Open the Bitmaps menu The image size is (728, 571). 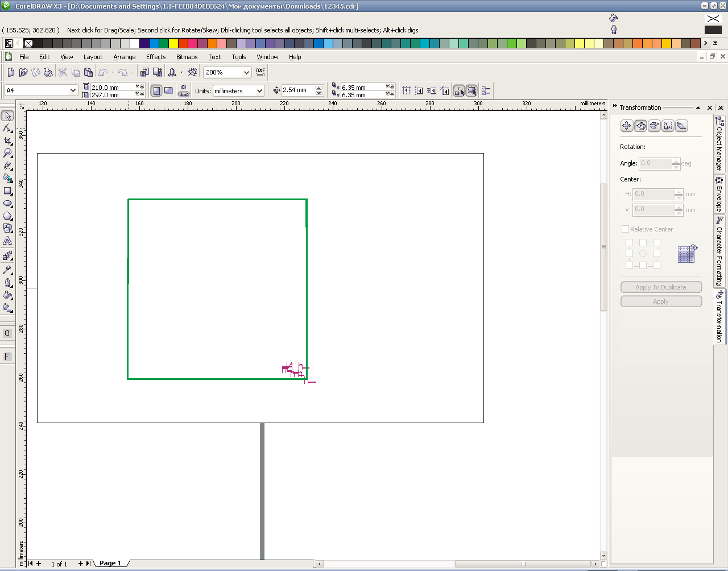point(187,57)
